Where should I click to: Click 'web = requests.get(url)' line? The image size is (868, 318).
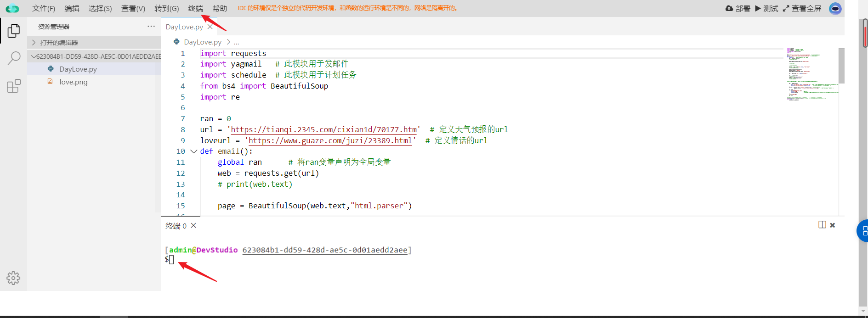(x=268, y=173)
